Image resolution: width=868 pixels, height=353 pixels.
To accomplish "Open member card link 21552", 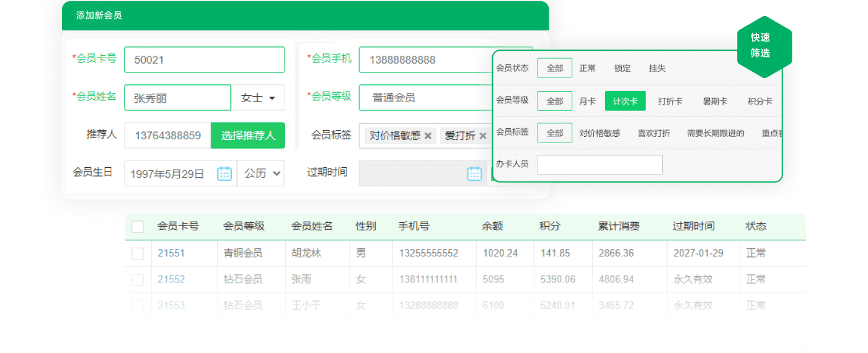I will 171,279.
